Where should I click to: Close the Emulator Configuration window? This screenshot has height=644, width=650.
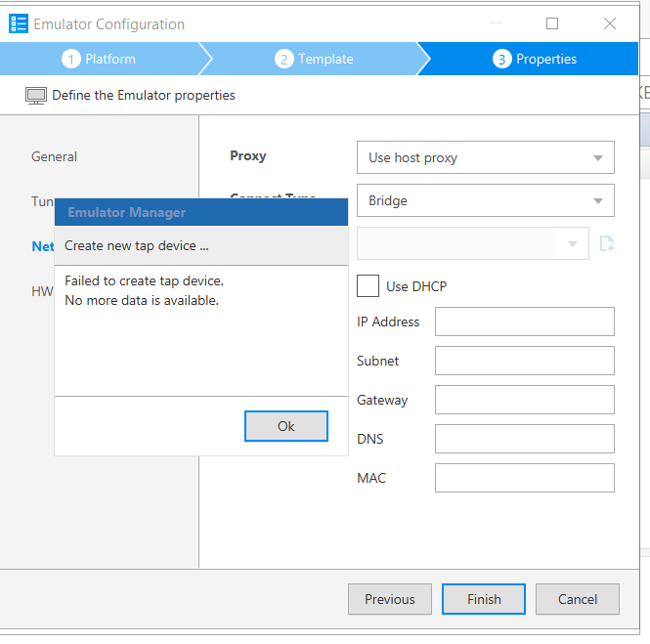[610, 23]
